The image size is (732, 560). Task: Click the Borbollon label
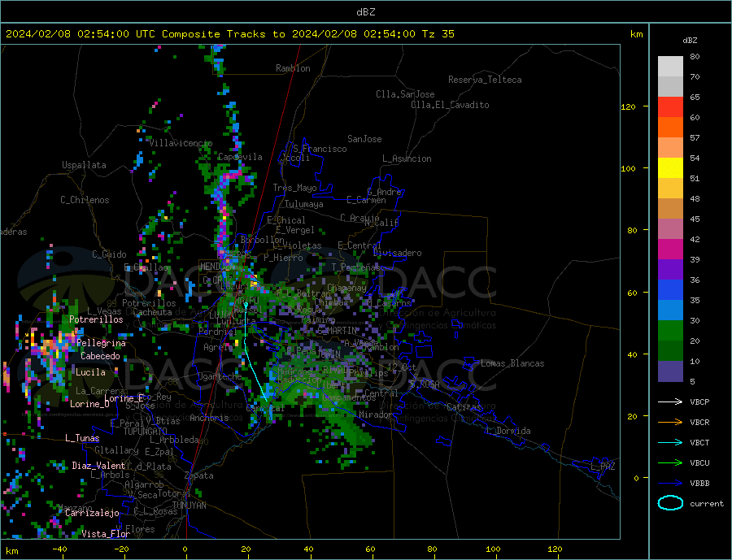pos(263,240)
